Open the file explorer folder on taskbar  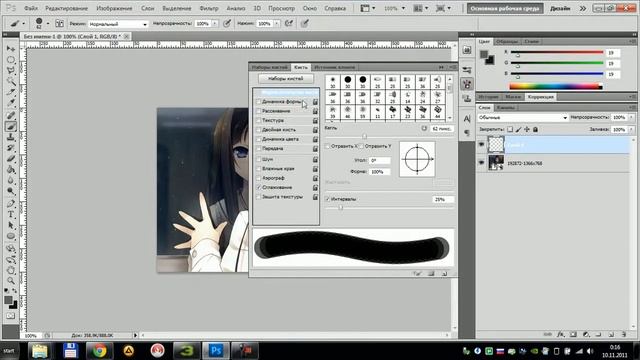point(40,350)
